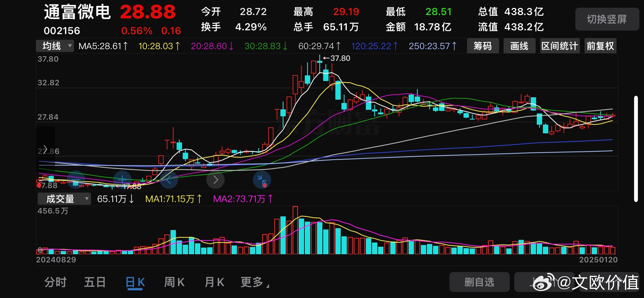Click the 金额 value 18.78亿
This screenshot has width=644, height=298.
pyautogui.click(x=433, y=27)
